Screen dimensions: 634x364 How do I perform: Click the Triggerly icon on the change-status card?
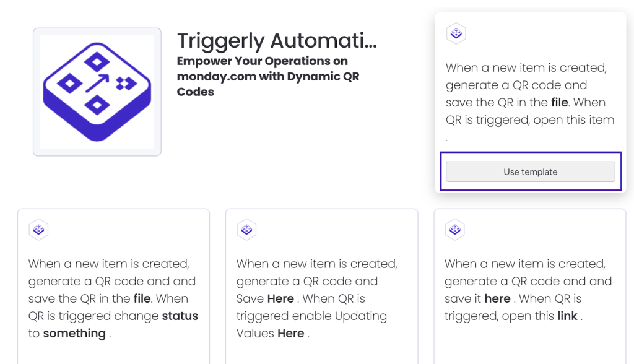(x=39, y=230)
